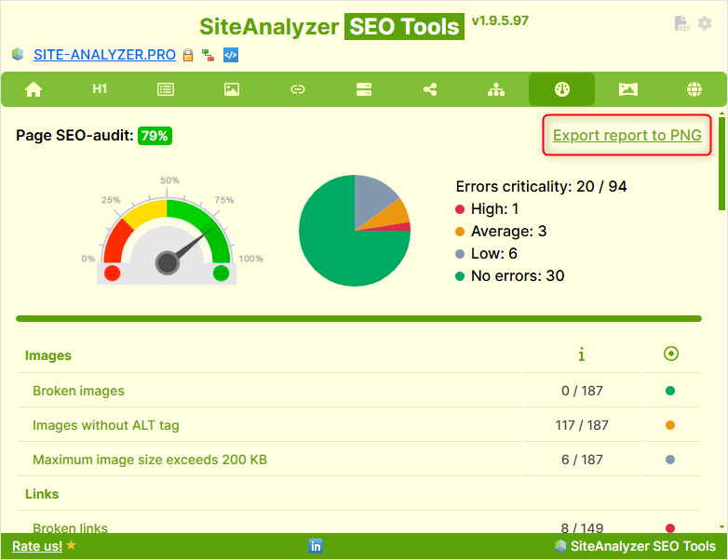
Task: Click the 79% score badge
Action: coord(155,136)
